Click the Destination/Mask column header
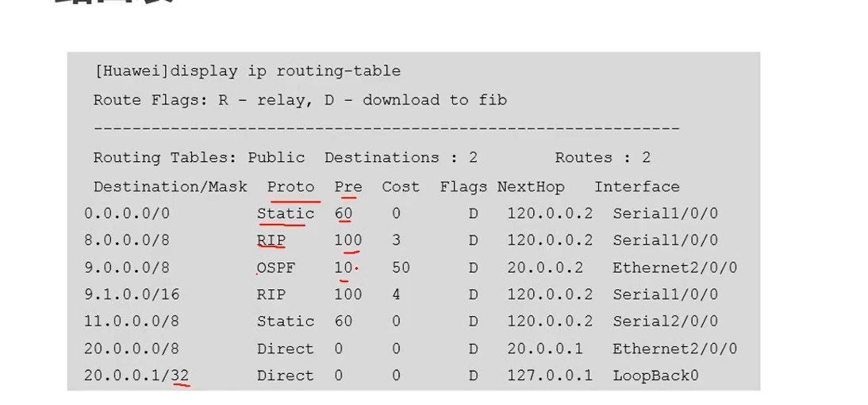This screenshot has width=868, height=405. [x=171, y=187]
